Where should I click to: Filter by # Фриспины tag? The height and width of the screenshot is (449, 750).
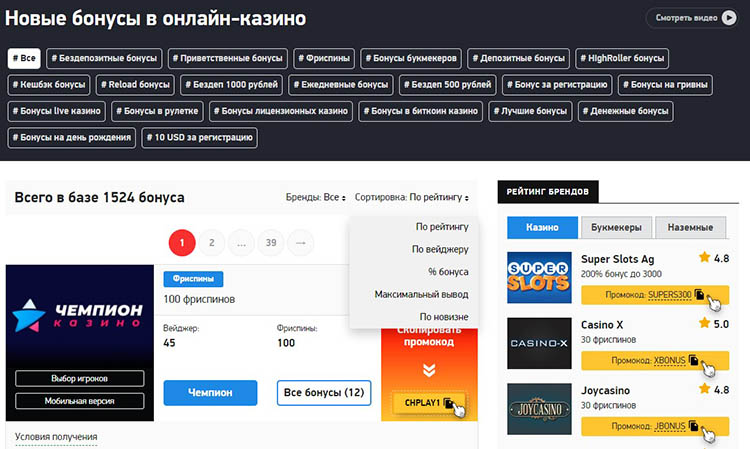point(324,58)
